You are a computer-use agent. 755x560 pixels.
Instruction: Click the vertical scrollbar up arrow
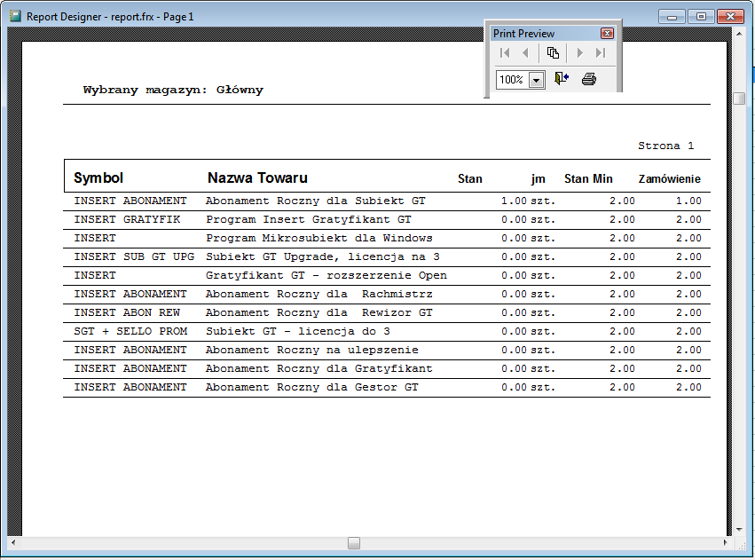pos(739,35)
